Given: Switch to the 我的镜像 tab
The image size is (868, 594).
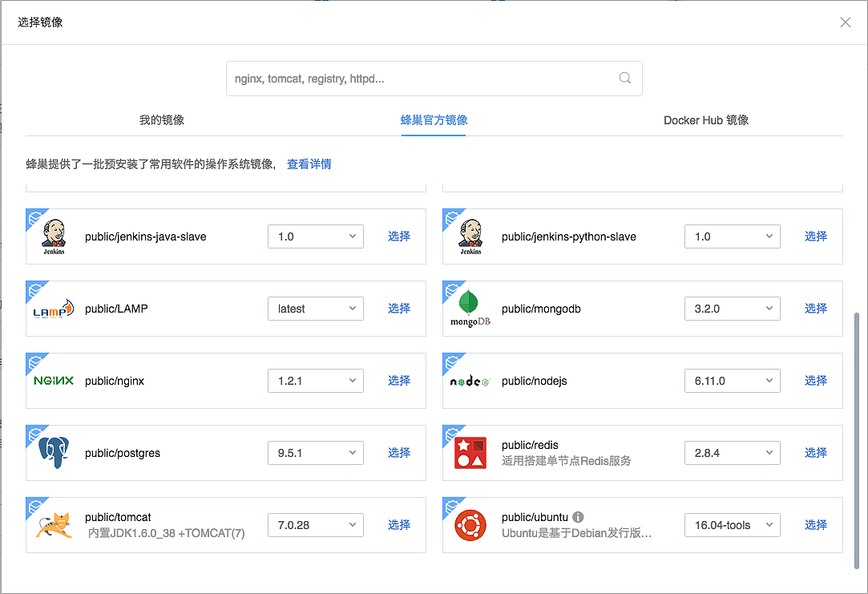Looking at the screenshot, I should tap(162, 120).
